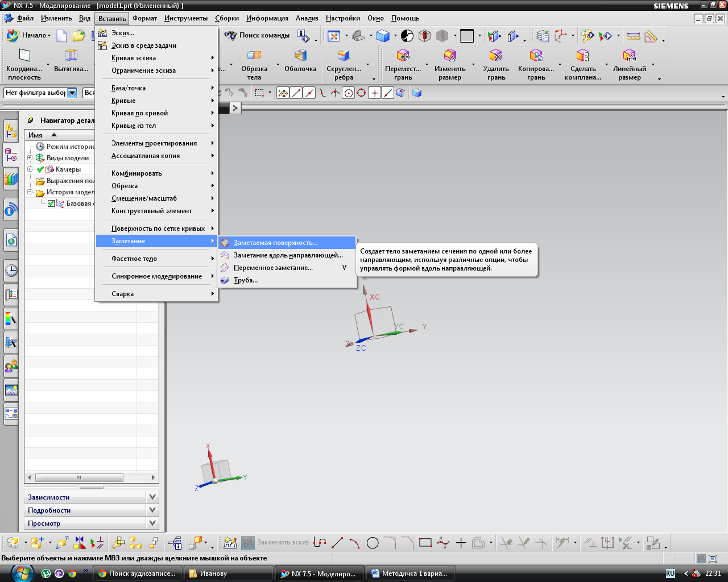Image resolution: width=728 pixels, height=582 pixels.
Task: Click the Measure distance ruler icon
Action: click(633, 36)
